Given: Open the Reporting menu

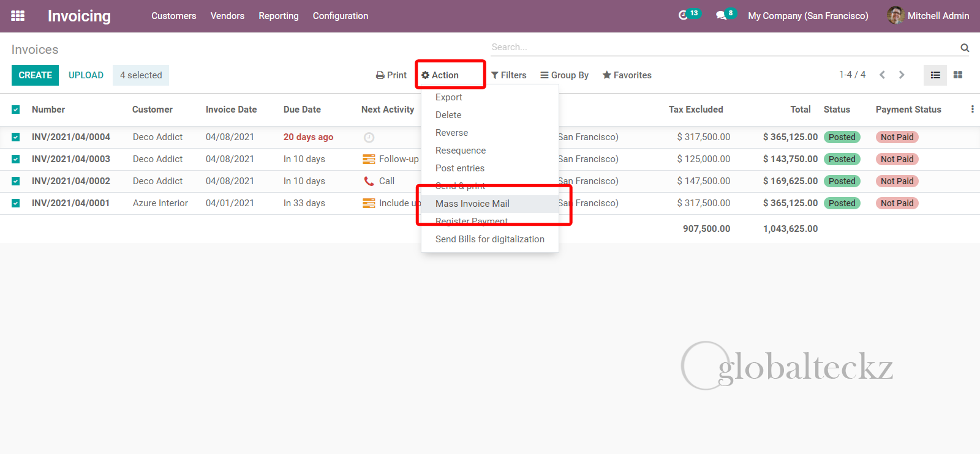Looking at the screenshot, I should click(x=279, y=16).
